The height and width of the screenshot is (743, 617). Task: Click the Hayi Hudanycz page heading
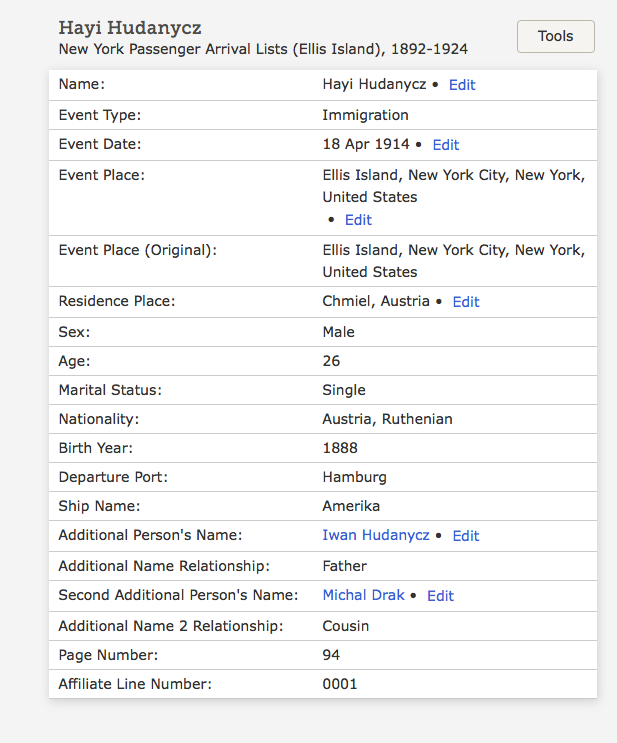pyautogui.click(x=130, y=28)
